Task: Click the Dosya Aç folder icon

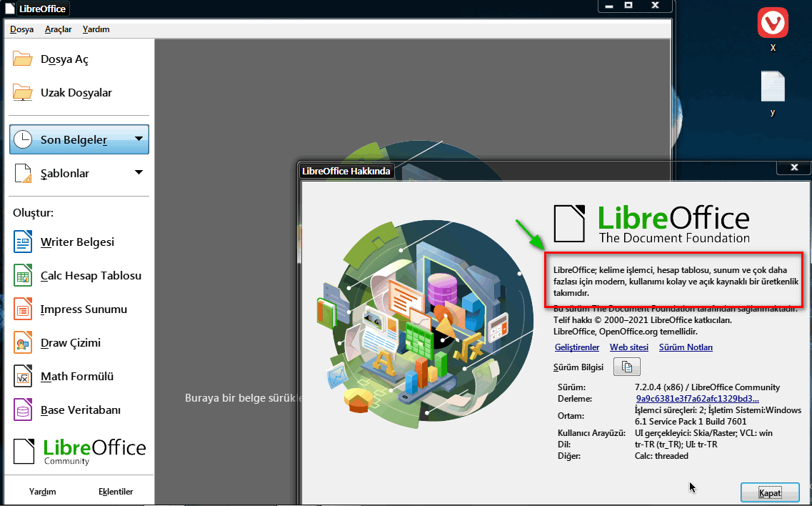Action: 22,59
